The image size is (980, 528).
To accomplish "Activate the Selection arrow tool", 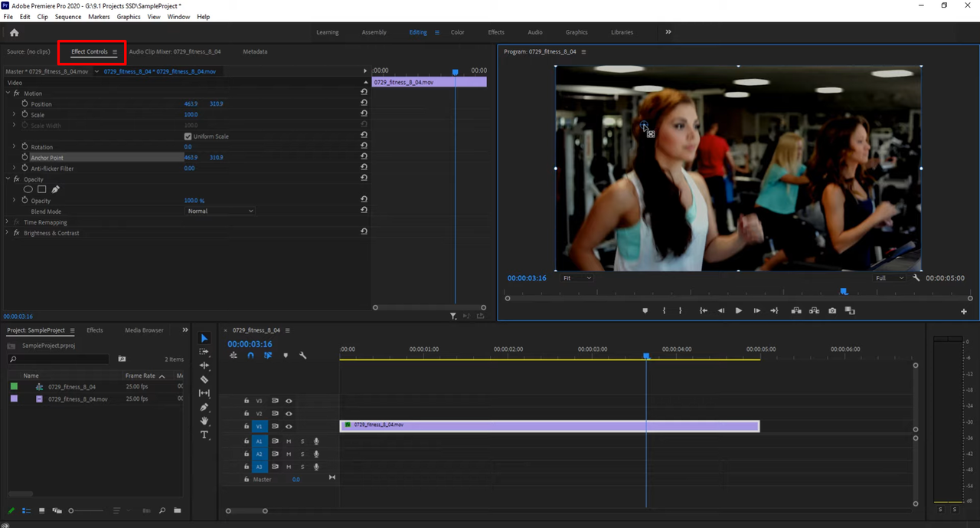I will pyautogui.click(x=204, y=338).
